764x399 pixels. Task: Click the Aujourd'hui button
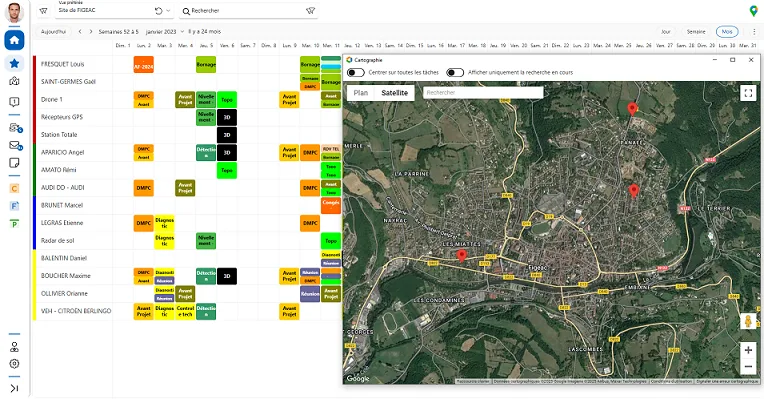(53, 32)
